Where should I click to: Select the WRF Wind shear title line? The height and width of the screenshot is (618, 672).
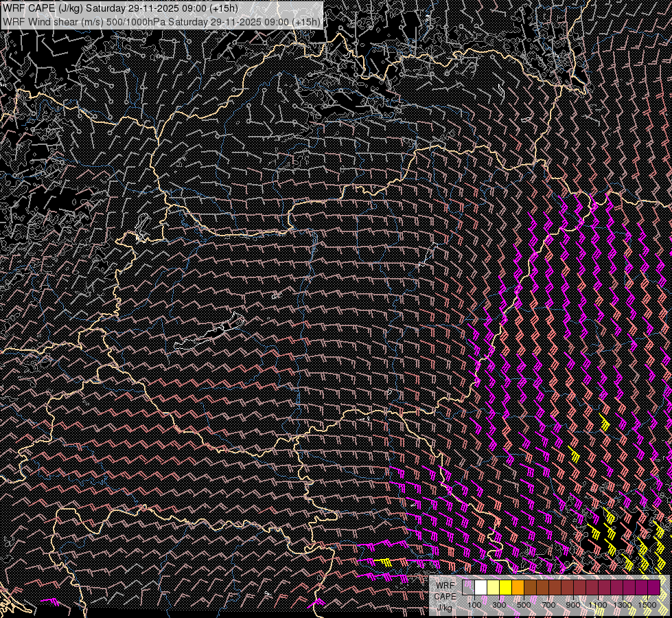[161, 21]
